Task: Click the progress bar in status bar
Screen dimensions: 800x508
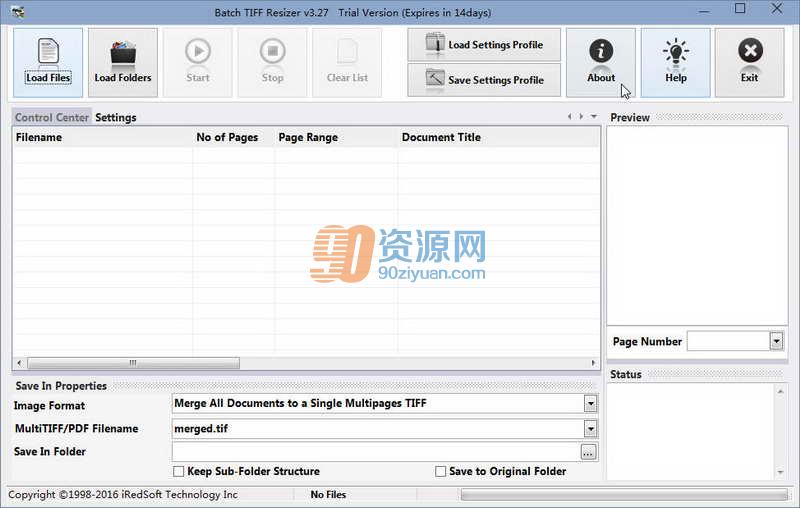Action: click(x=624, y=494)
